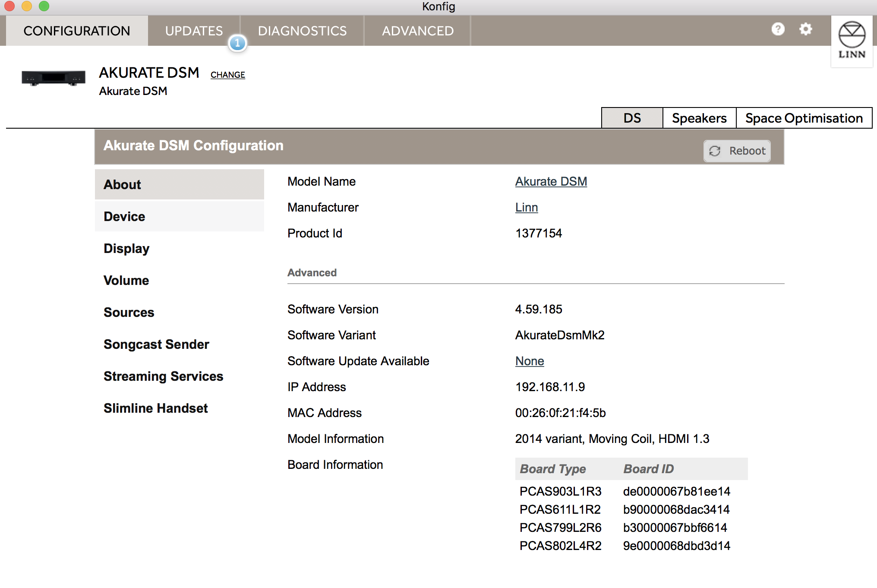
Task: Open the settings gear icon
Action: pos(805,29)
